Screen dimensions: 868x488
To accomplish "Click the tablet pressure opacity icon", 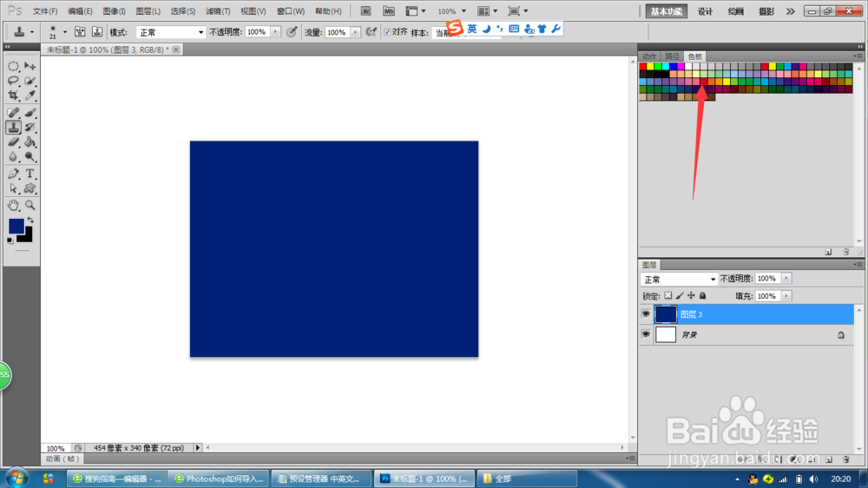I will (292, 32).
